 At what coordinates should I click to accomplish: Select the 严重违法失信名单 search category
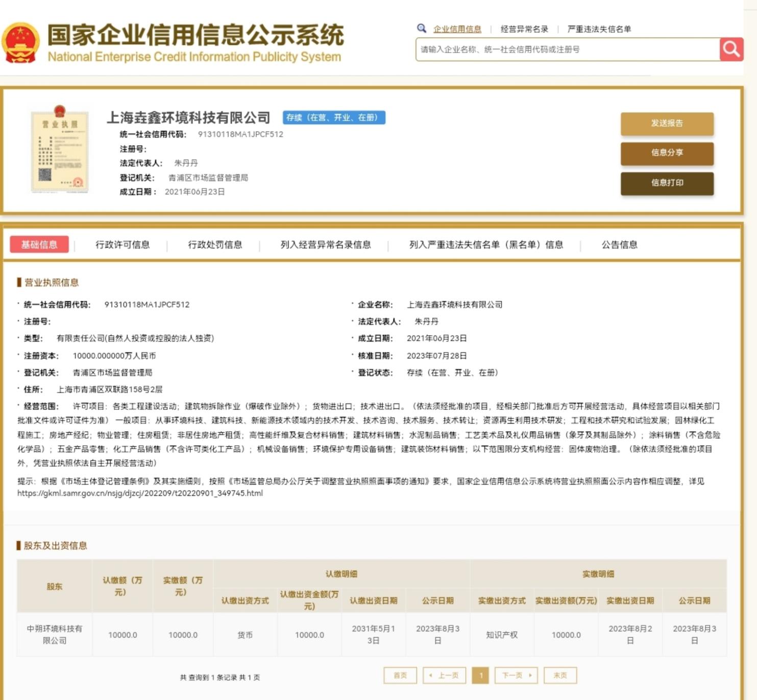tap(599, 29)
